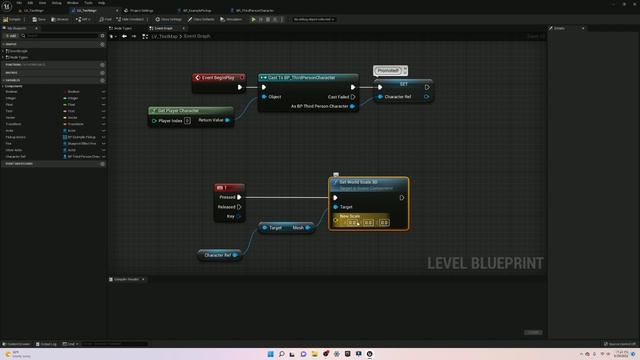The image size is (640, 360).
Task: Click the New Scale Z value field
Action: [x=384, y=222]
